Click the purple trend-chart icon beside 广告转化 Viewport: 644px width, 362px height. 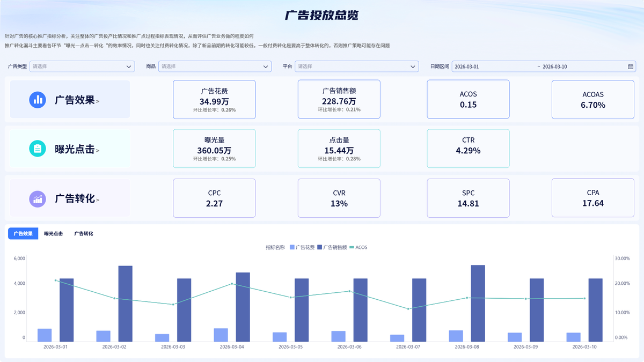click(x=38, y=199)
